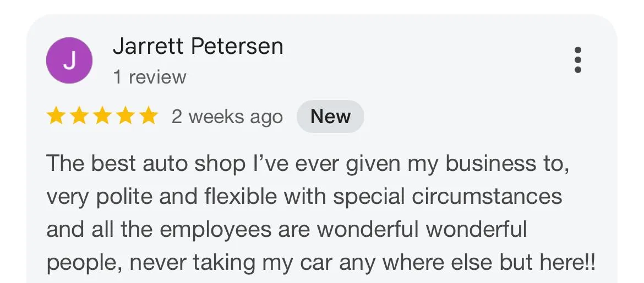Viewport: 644px width, 283px height.
Task: Click the line 'and all the employees are'
Action: [286, 230]
